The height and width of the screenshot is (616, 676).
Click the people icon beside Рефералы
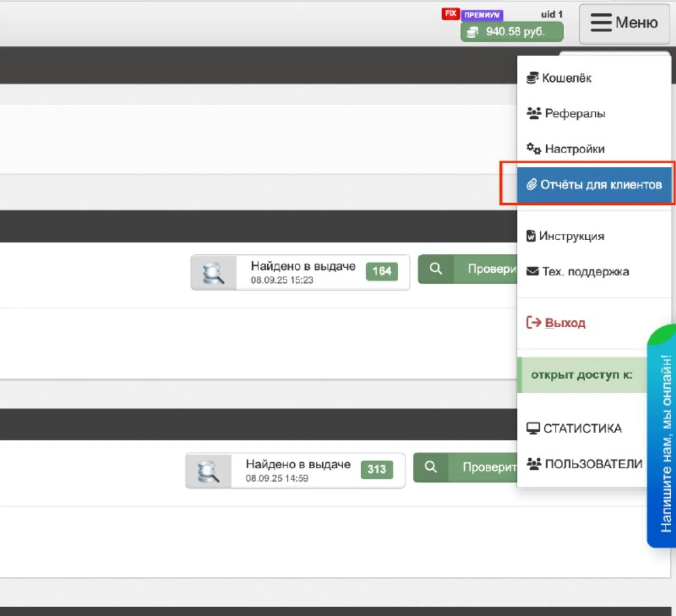pyautogui.click(x=533, y=113)
